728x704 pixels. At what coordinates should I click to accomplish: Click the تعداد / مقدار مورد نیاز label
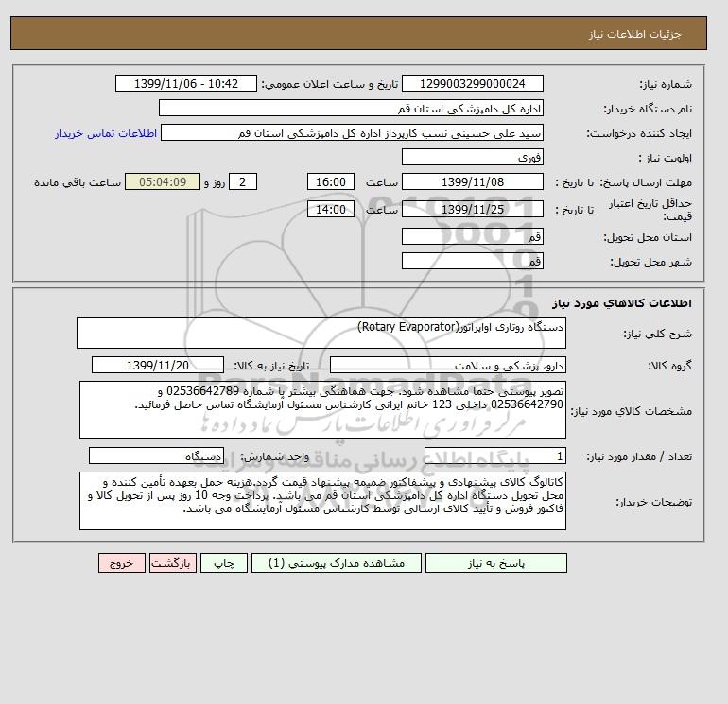639,456
